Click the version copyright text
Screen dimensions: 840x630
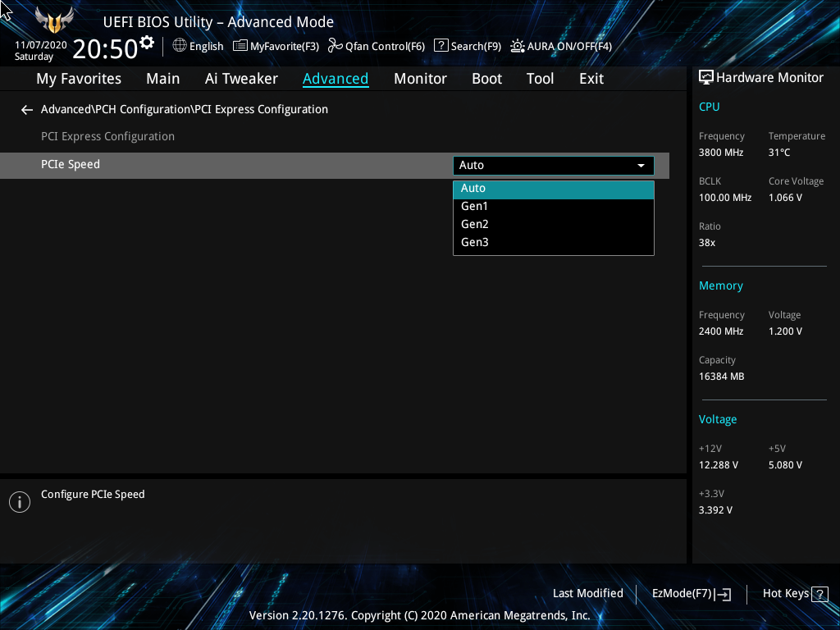419,615
